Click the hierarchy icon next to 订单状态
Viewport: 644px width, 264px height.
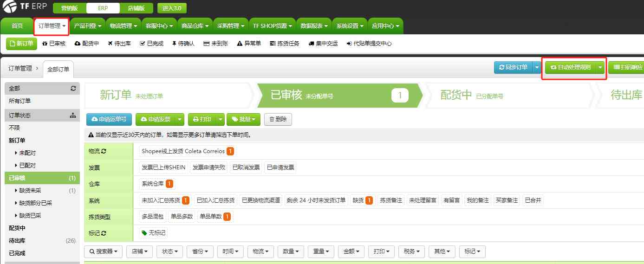(x=73, y=115)
